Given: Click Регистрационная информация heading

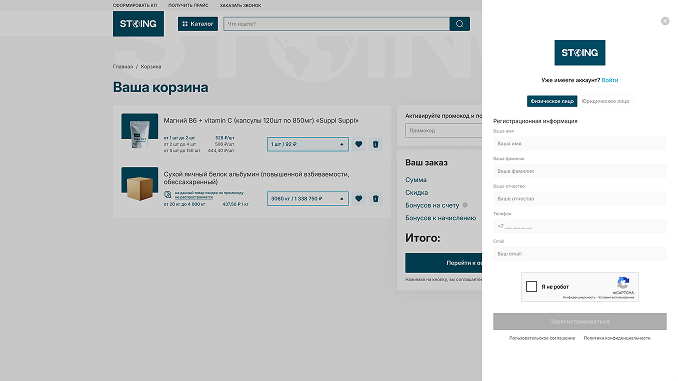Looking at the screenshot, I should (535, 121).
